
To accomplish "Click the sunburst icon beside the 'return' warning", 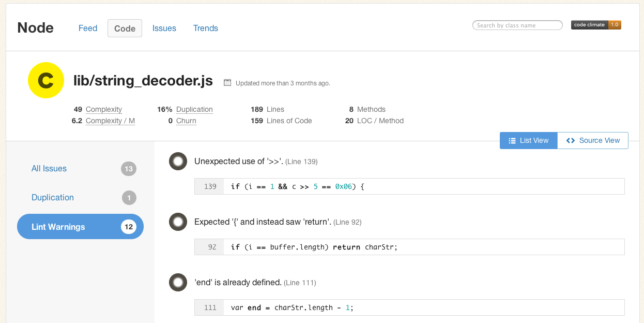I will click(178, 222).
